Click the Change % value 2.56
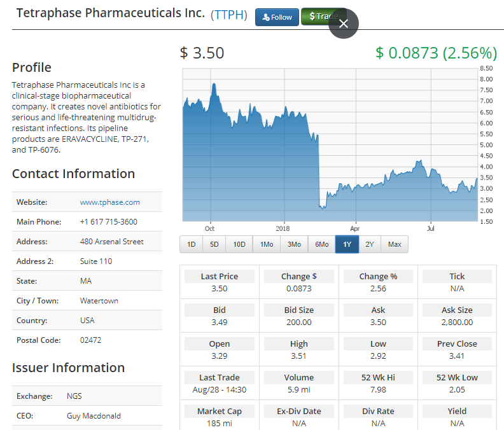 coord(378,289)
